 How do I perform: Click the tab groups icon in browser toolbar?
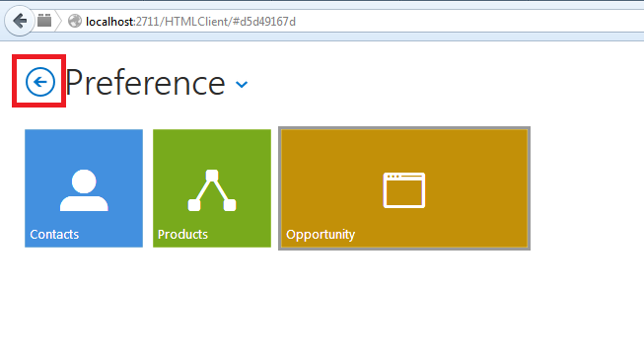(44, 20)
